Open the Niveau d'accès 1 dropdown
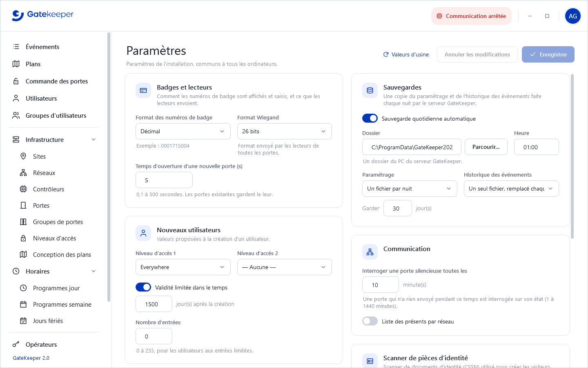 183,267
